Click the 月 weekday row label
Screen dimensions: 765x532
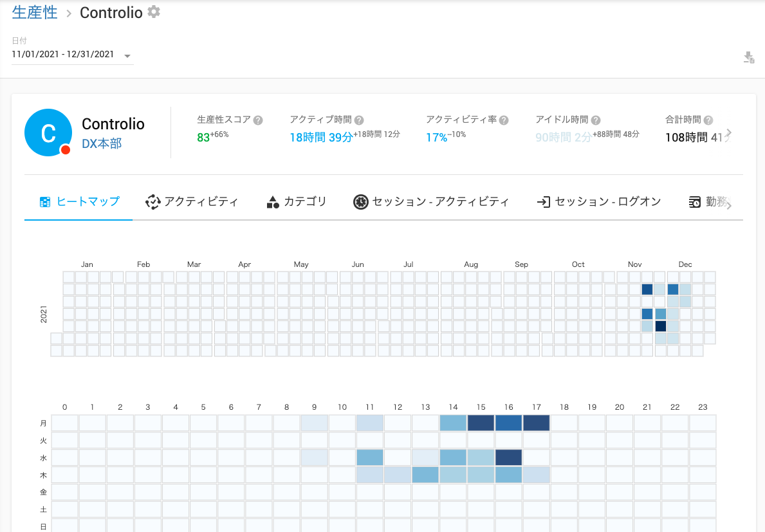click(43, 423)
